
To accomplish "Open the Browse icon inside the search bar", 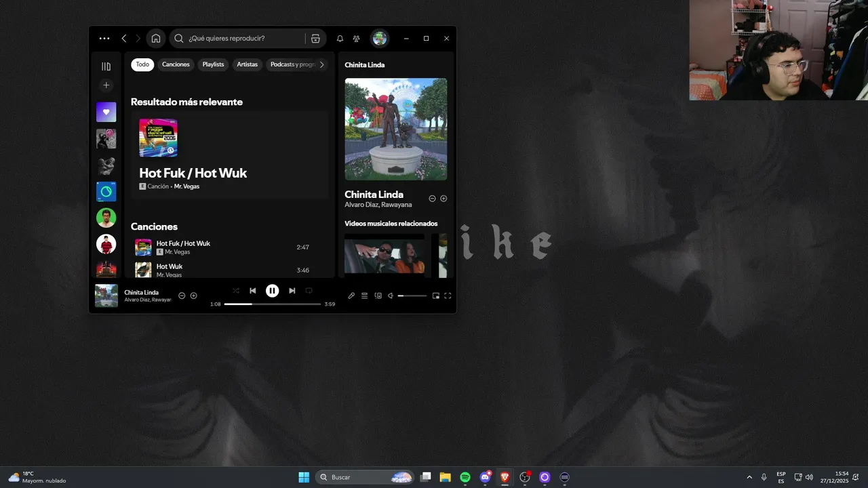I will (315, 39).
